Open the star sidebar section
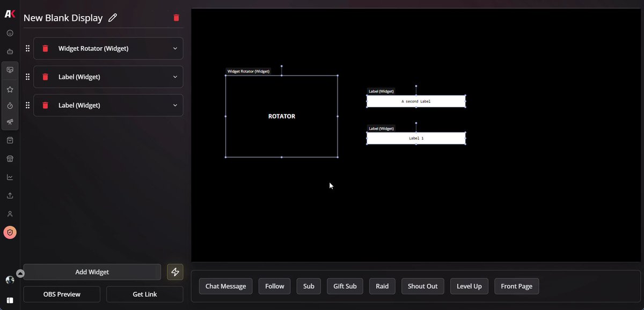The image size is (644, 310). click(10, 90)
